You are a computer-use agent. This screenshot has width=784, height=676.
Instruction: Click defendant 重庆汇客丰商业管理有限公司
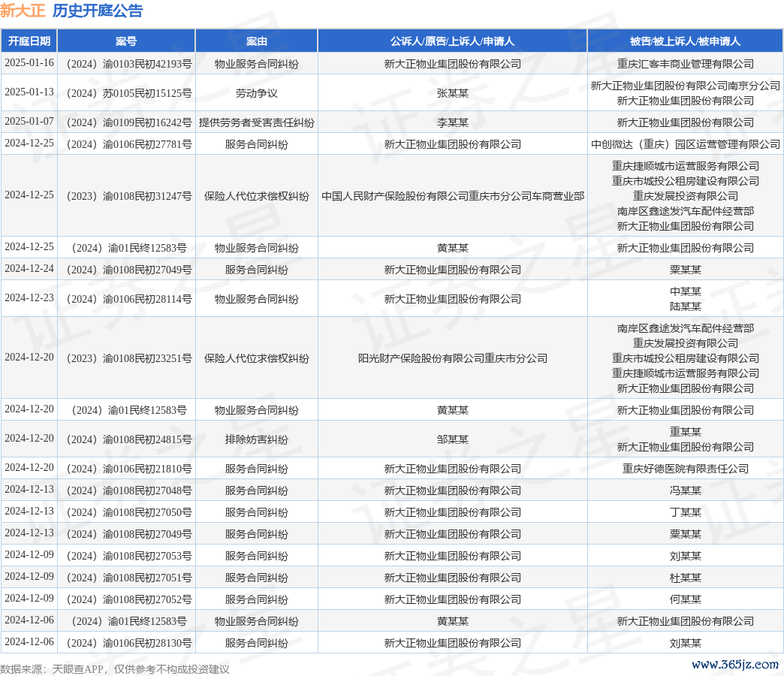(685, 64)
